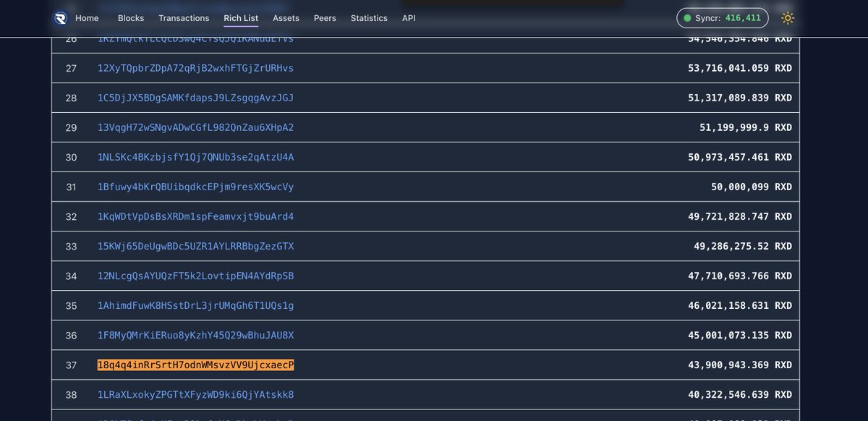Click rank number 36
This screenshot has width=868, height=421.
coord(71,335)
